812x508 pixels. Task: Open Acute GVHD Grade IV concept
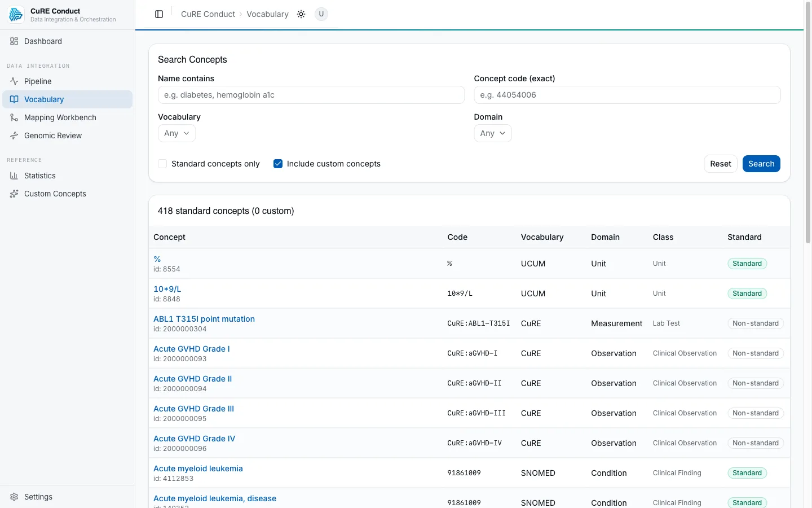(195, 439)
